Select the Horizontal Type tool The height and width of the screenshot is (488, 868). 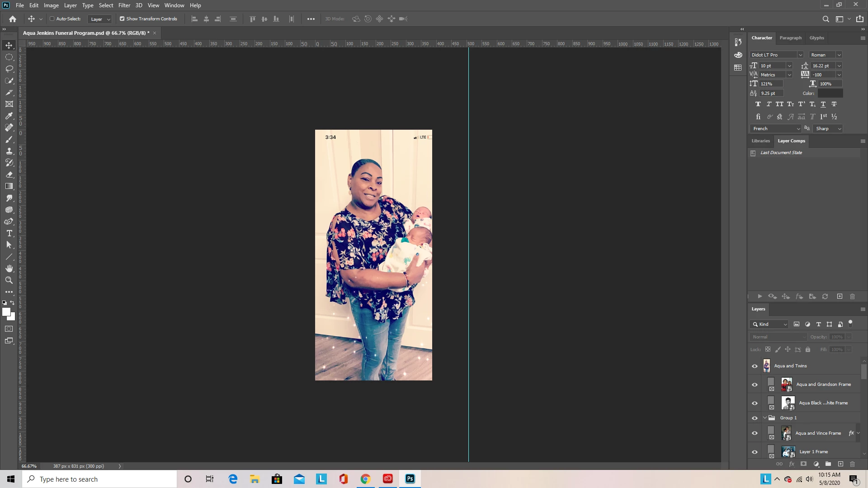pos(9,233)
